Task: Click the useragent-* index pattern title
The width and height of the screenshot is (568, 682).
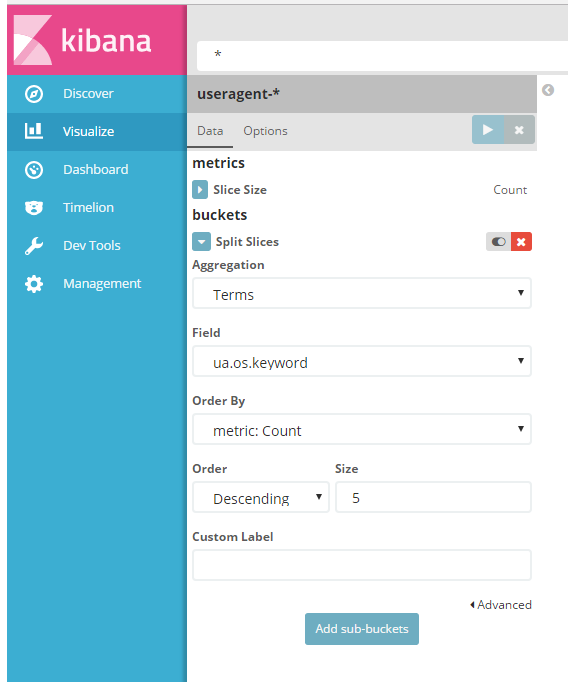Action: 238,94
